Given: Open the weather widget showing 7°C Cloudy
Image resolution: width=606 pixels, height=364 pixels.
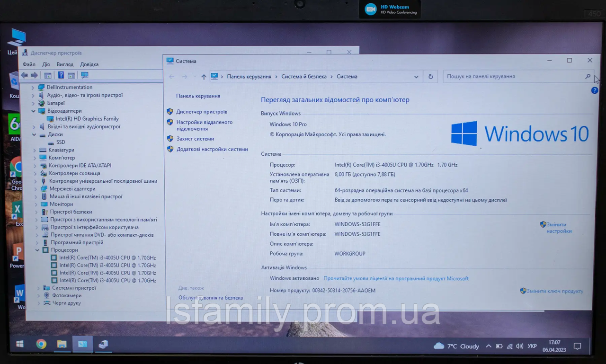Looking at the screenshot, I should (x=456, y=346).
